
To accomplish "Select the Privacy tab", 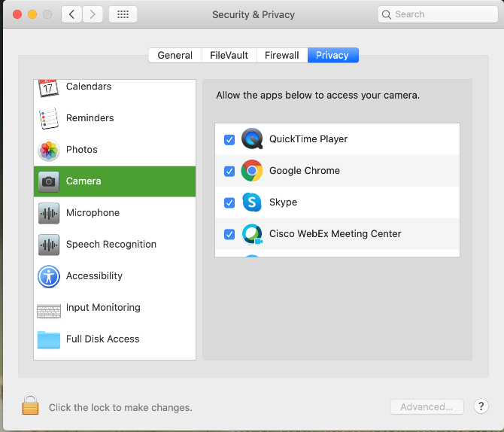I will 333,56.
